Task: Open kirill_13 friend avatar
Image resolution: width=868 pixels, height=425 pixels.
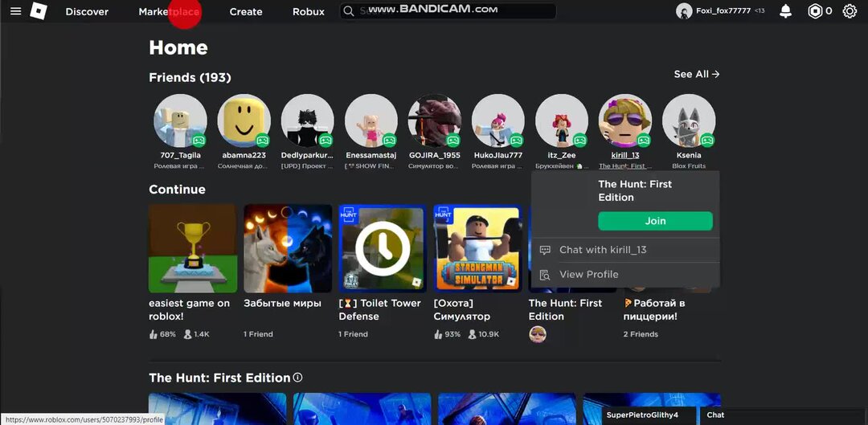Action: coord(625,121)
